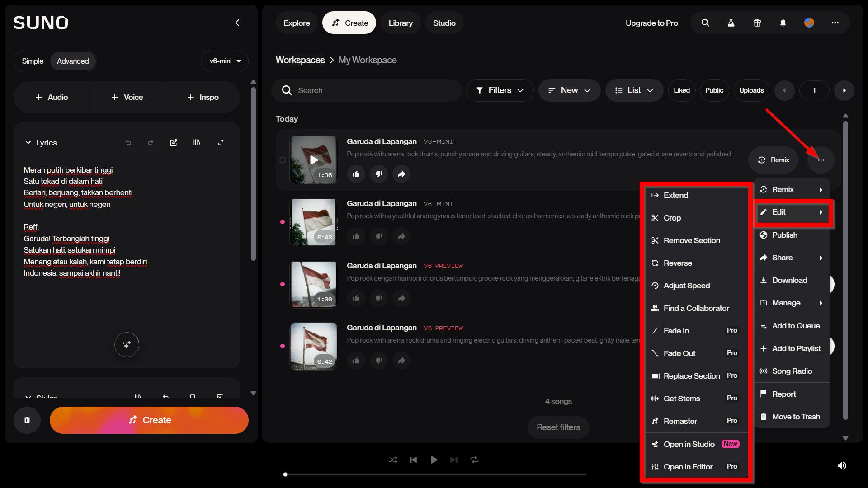Switch to Simple mode

pyautogui.click(x=33, y=61)
